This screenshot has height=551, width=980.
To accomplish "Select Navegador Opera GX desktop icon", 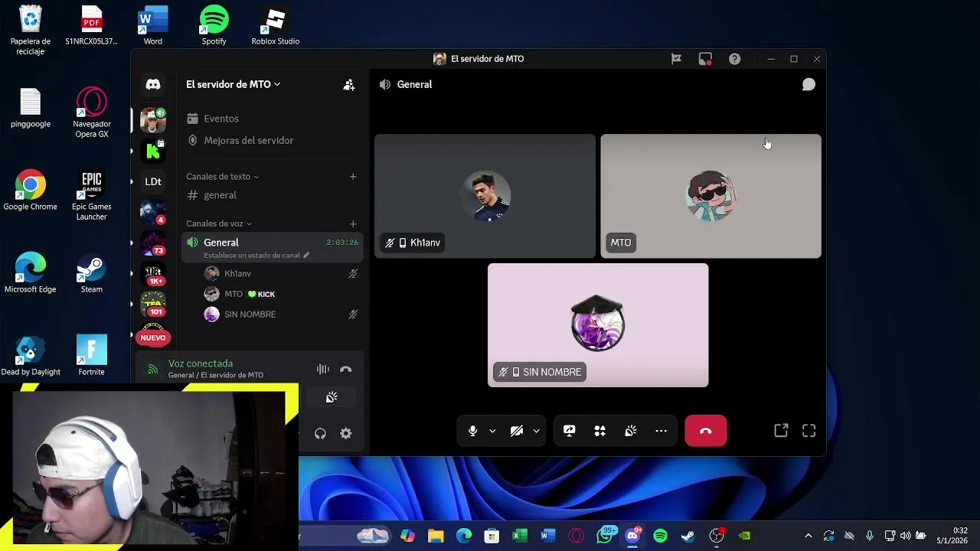I will (x=92, y=113).
